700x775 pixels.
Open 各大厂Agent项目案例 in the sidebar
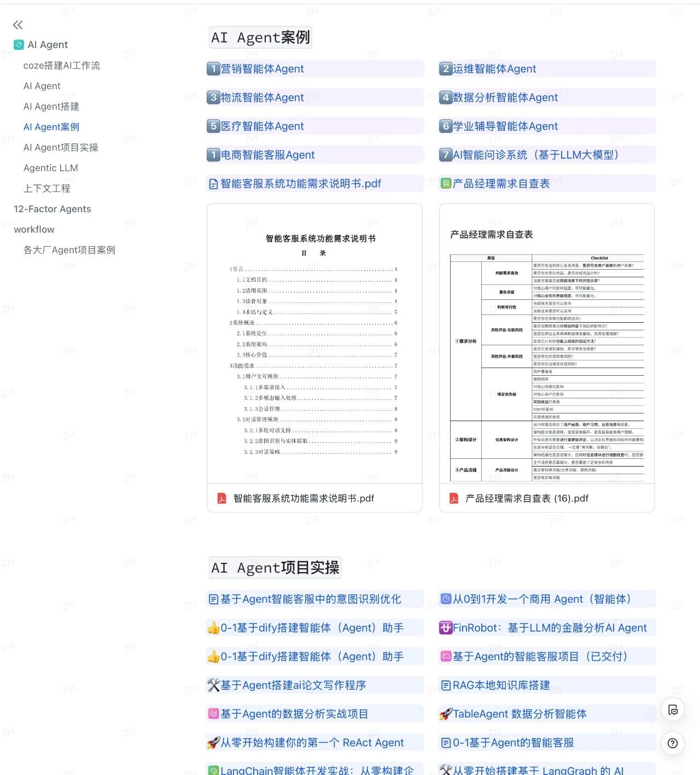(x=69, y=250)
